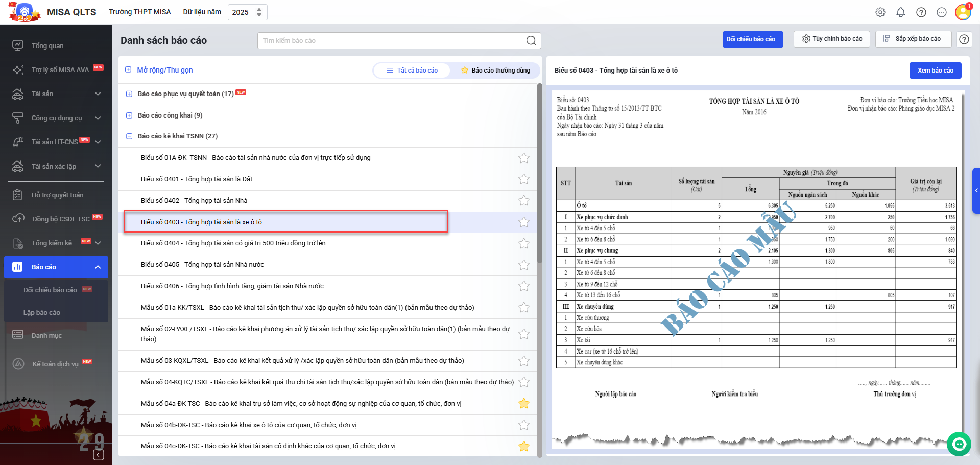Click the Xem báo cáo button
The image size is (980, 465).
click(935, 71)
